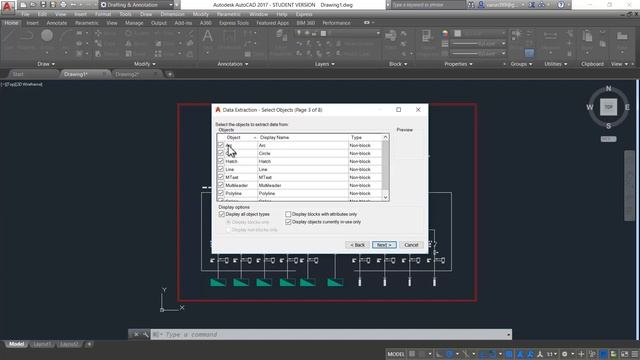640x360 pixels.
Task: Click the Open file icon in quick access toolbar
Action: (33, 5)
